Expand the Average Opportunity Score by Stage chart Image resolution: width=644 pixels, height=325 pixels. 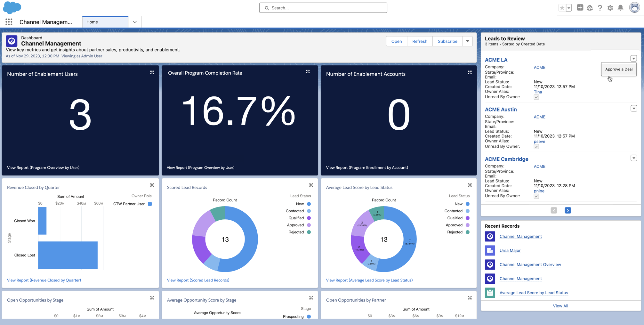coord(311,298)
